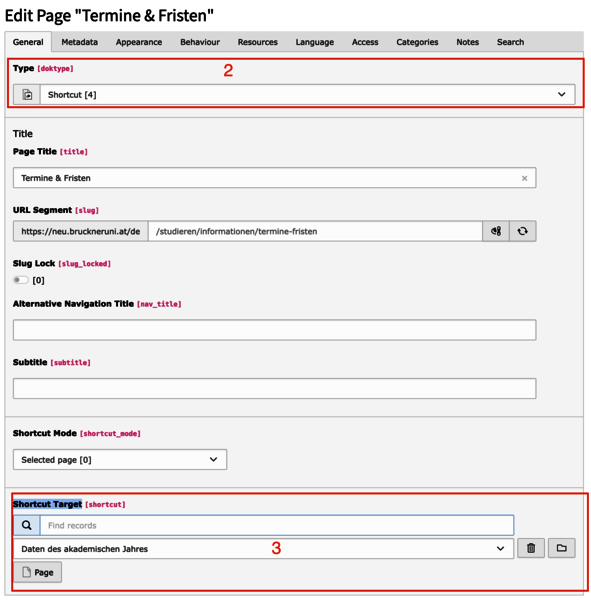591x600 pixels.
Task: Clear Page Title with the X icon
Action: pyautogui.click(x=524, y=178)
